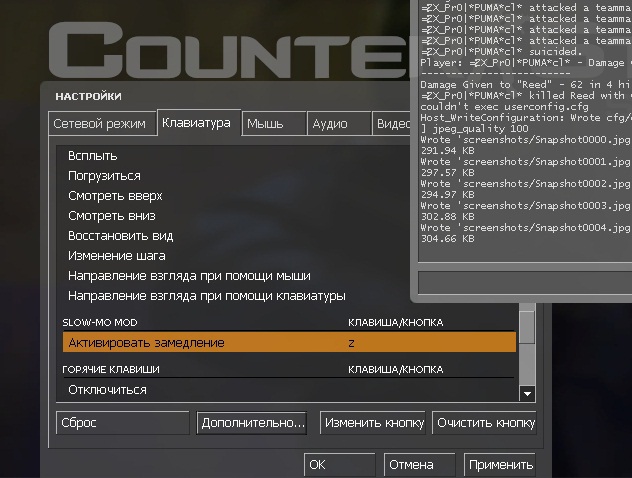This screenshot has height=478, width=632.
Task: Click Изменить кнопку to rebind key
Action: [x=374, y=423]
